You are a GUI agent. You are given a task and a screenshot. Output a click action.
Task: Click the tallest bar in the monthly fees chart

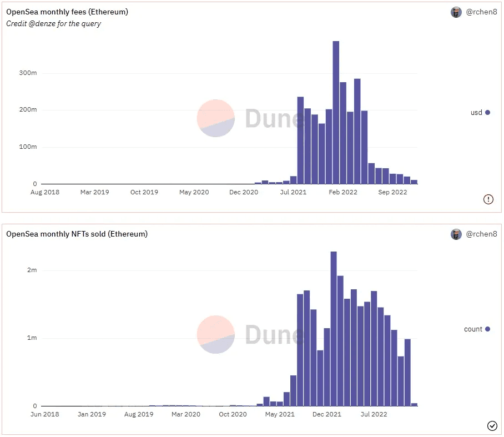click(336, 113)
